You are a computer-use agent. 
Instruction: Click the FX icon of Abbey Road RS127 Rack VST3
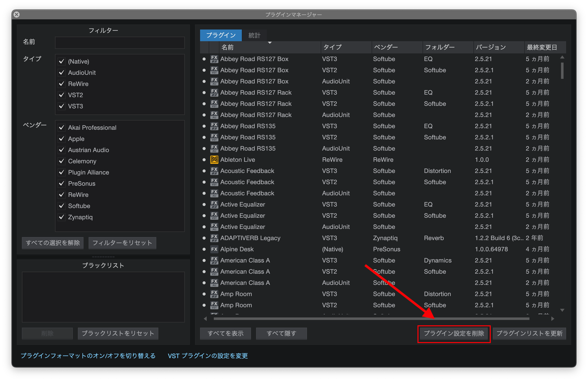coord(214,93)
